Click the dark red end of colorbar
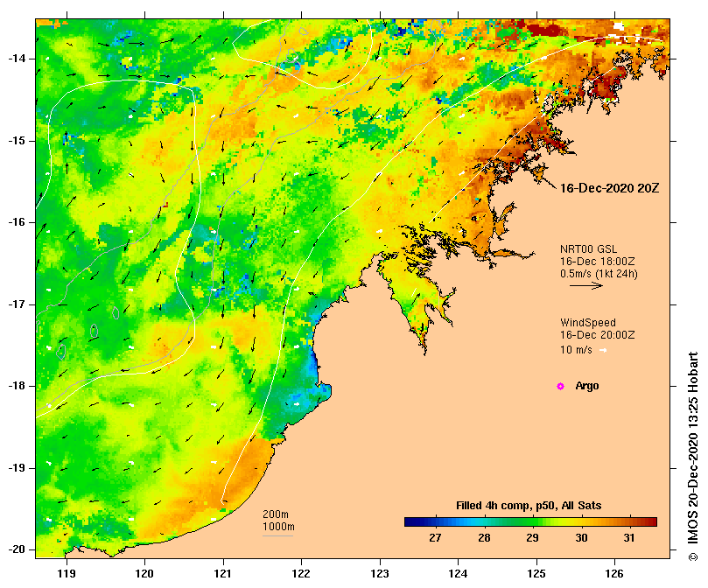The image size is (708, 588). click(x=650, y=522)
